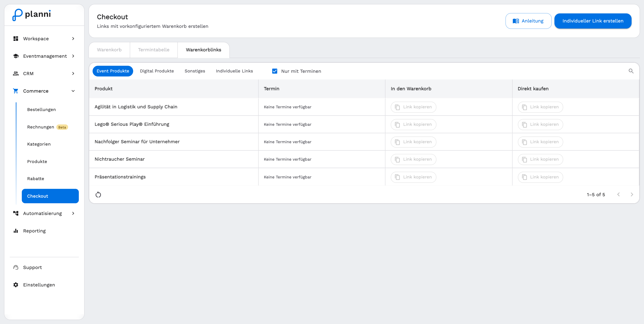Screen dimensions: 644x324
Task: Copy Direkt kaufen link for Nichtraucher Seminar
Action: tap(540, 159)
